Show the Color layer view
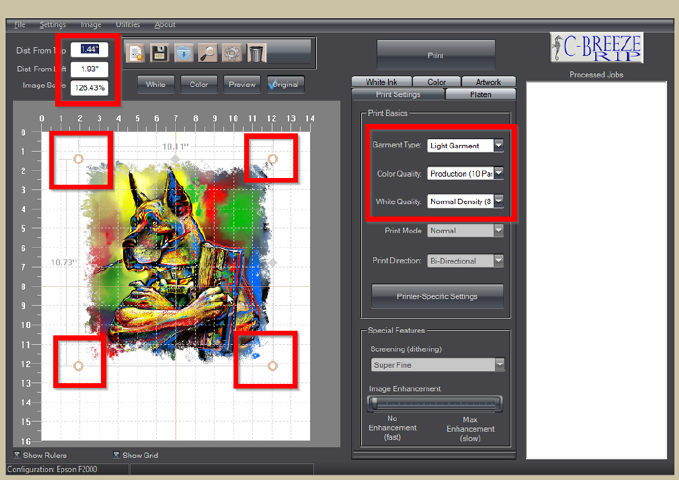The width and height of the screenshot is (679, 480). 199,84
